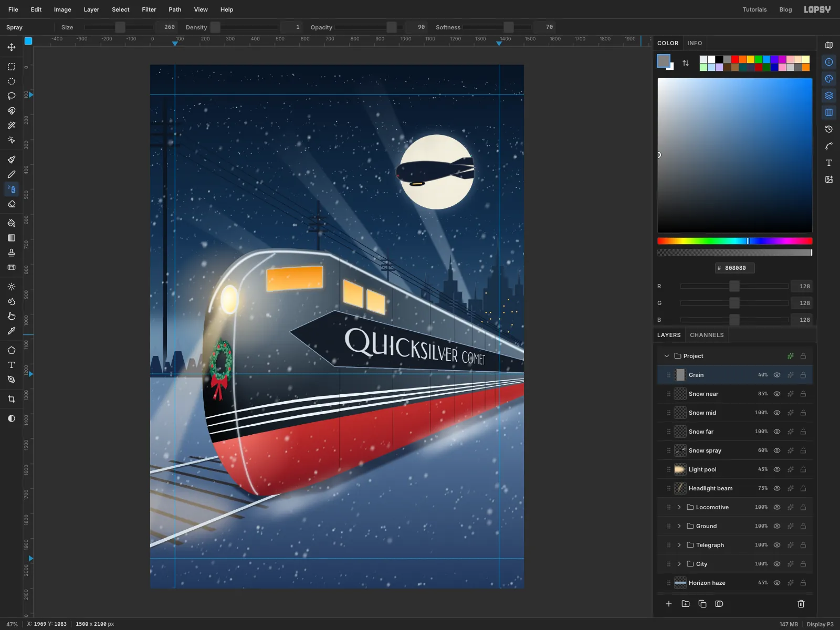Image resolution: width=840 pixels, height=630 pixels.
Task: Expand the Locomotive group
Action: tap(679, 507)
